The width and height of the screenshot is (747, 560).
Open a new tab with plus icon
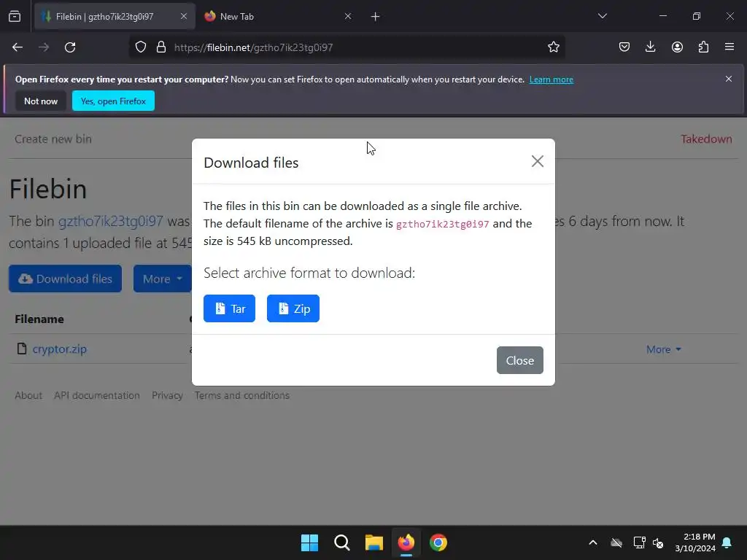coord(376,17)
